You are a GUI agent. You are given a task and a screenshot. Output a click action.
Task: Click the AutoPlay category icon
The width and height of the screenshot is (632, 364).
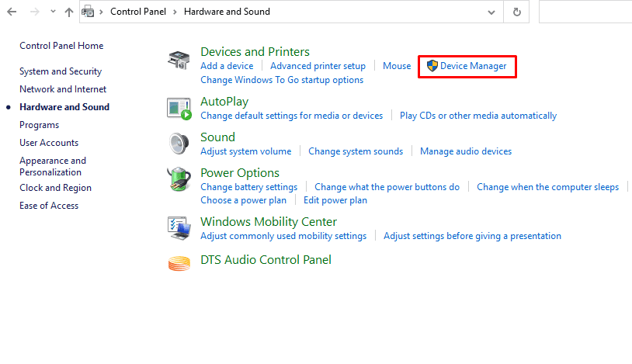point(179,109)
